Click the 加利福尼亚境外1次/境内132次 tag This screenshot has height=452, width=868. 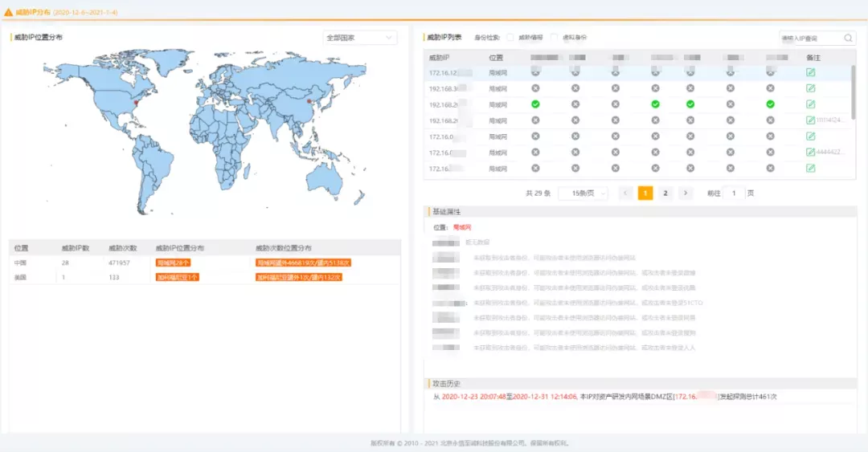(299, 277)
